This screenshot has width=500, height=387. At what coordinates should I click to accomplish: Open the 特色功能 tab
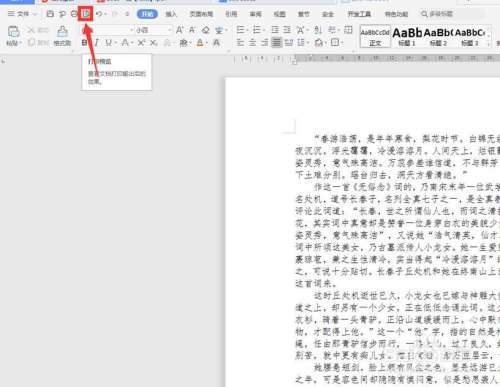click(396, 14)
